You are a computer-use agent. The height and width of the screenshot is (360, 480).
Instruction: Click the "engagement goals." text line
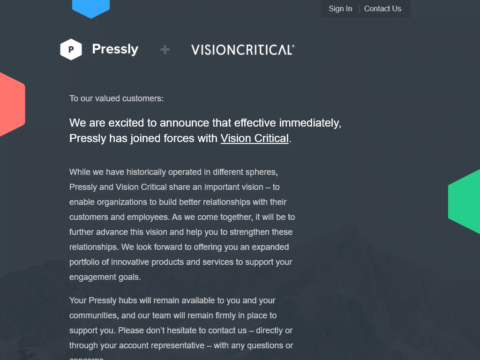tap(105, 277)
